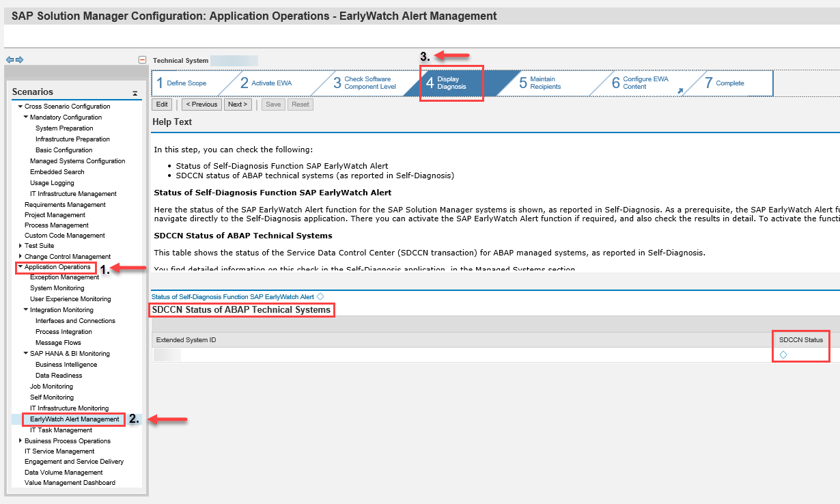Select Business Intelligence in tree
This screenshot has height=504, width=840.
[66, 365]
